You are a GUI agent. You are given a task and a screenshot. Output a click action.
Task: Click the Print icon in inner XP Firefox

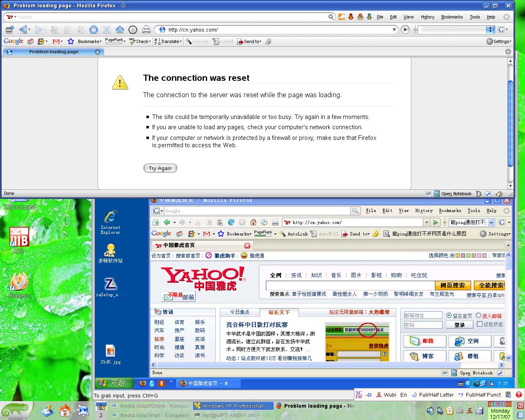pos(275,222)
